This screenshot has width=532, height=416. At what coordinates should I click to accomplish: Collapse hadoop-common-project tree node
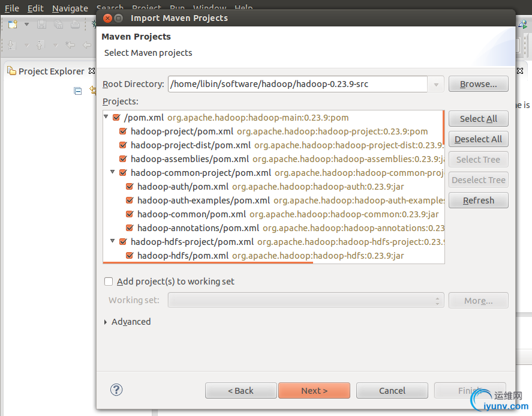[x=112, y=172]
